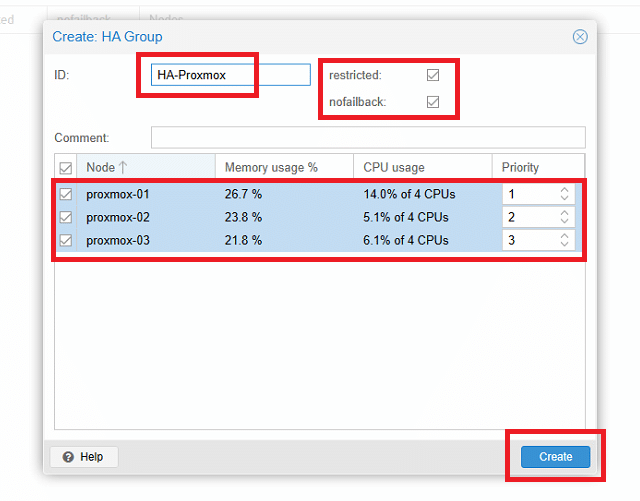The height and width of the screenshot is (501, 640).
Task: Increase proxmox-03 priority with up arrow
Action: 564,236
